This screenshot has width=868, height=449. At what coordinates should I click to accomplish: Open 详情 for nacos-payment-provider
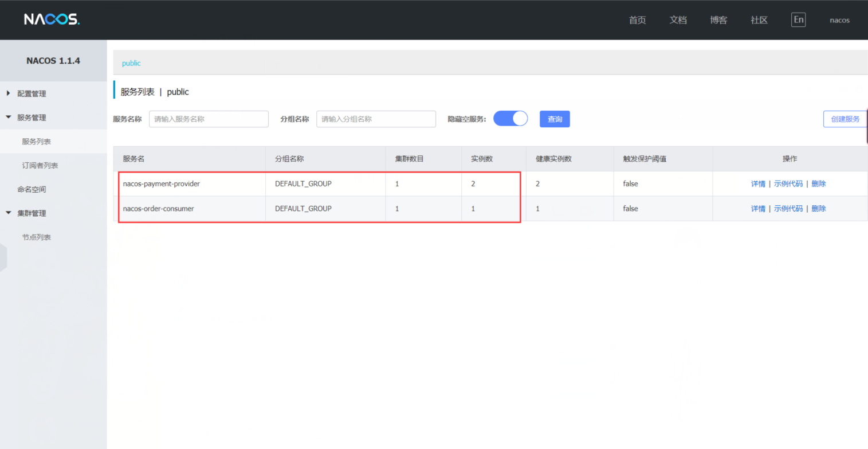coord(757,184)
